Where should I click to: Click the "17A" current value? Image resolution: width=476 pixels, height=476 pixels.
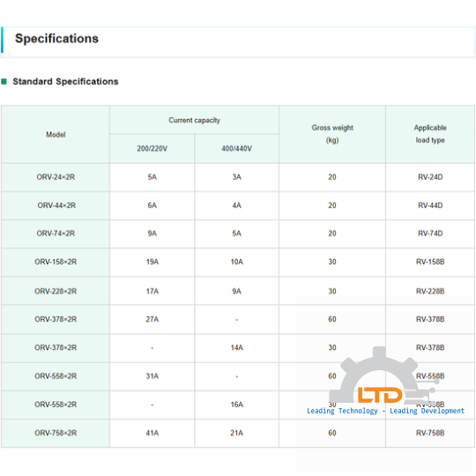(x=152, y=291)
